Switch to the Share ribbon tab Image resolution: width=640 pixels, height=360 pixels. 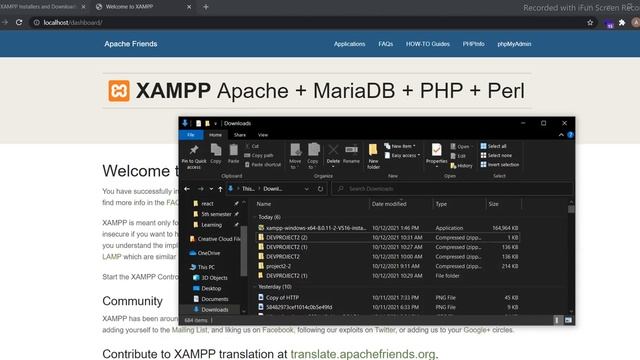pos(240,135)
